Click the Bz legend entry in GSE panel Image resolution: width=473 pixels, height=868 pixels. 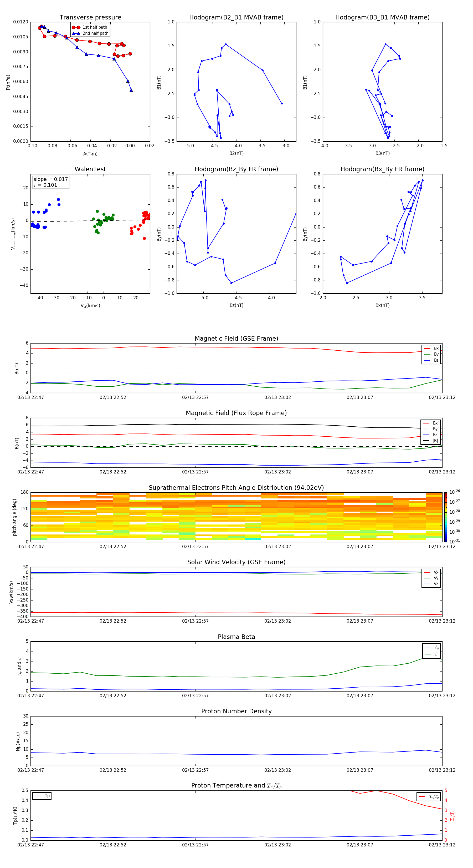tap(431, 360)
